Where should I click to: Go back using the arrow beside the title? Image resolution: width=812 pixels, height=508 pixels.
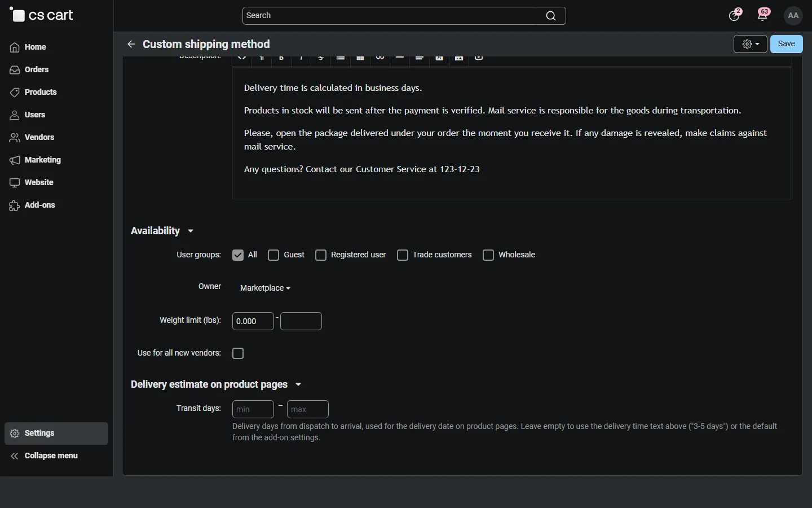pyautogui.click(x=131, y=44)
